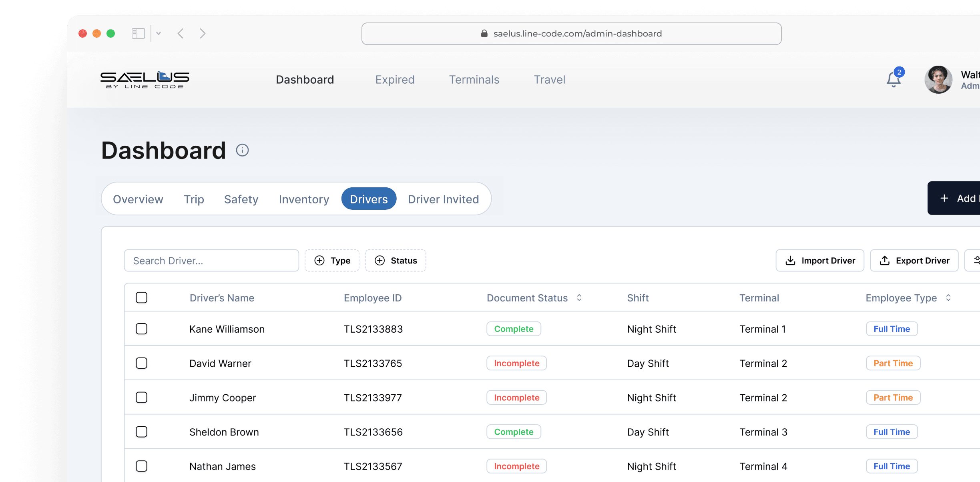This screenshot has width=980, height=482.
Task: Click the Saelus logo
Action: 145,79
